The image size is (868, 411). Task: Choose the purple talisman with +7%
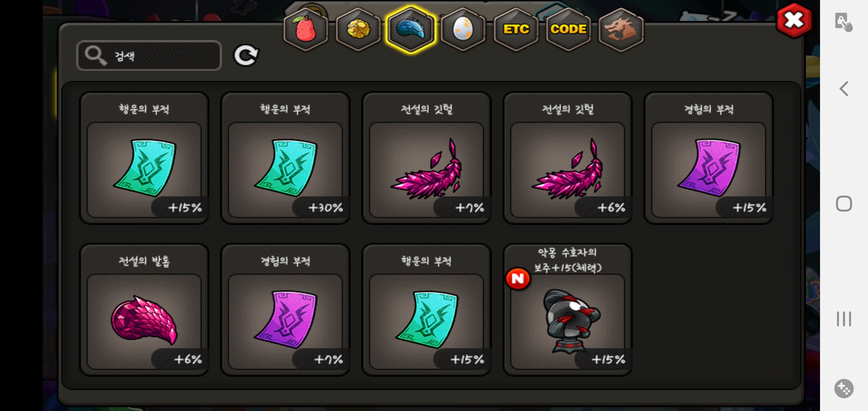[285, 310]
